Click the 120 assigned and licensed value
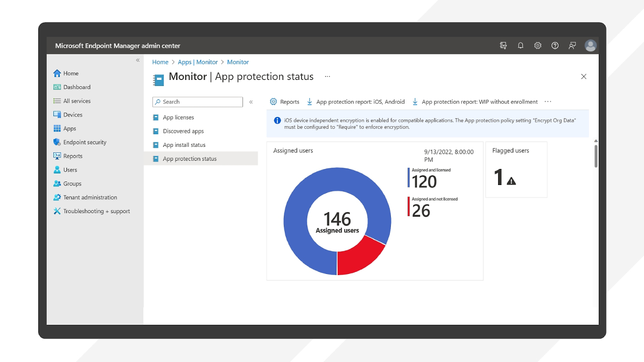Viewport: 644px width, 362px height. pos(425,182)
